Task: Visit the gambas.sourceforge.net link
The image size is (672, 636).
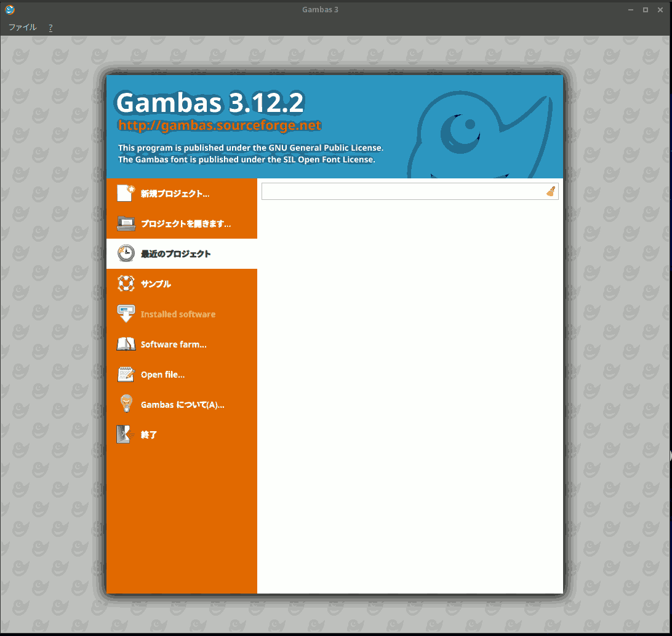Action: (x=220, y=125)
